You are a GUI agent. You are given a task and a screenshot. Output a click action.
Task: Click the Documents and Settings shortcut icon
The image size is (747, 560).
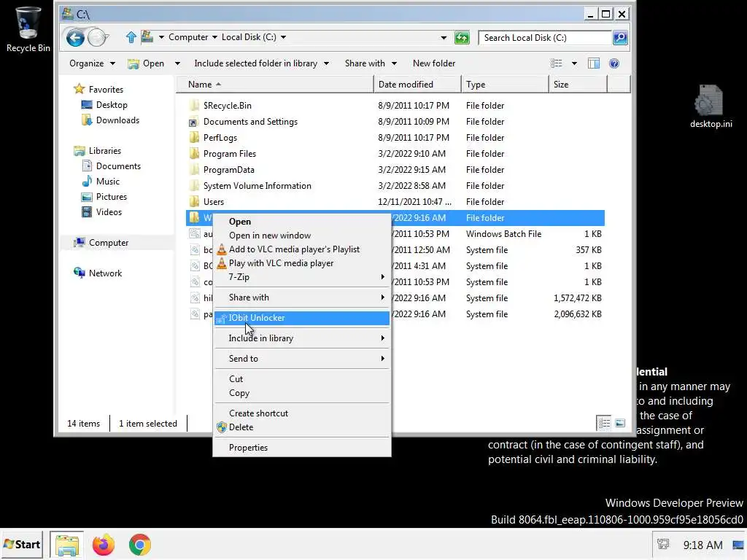coord(194,122)
